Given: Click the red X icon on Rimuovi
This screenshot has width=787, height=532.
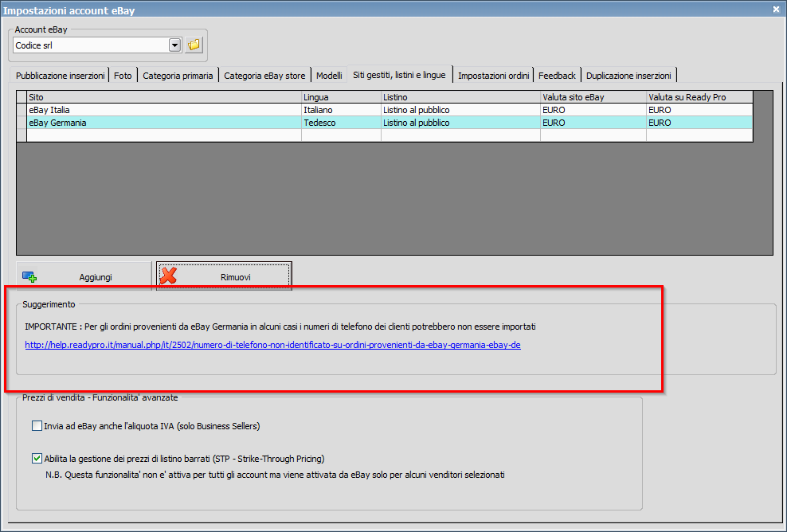Looking at the screenshot, I should point(169,276).
